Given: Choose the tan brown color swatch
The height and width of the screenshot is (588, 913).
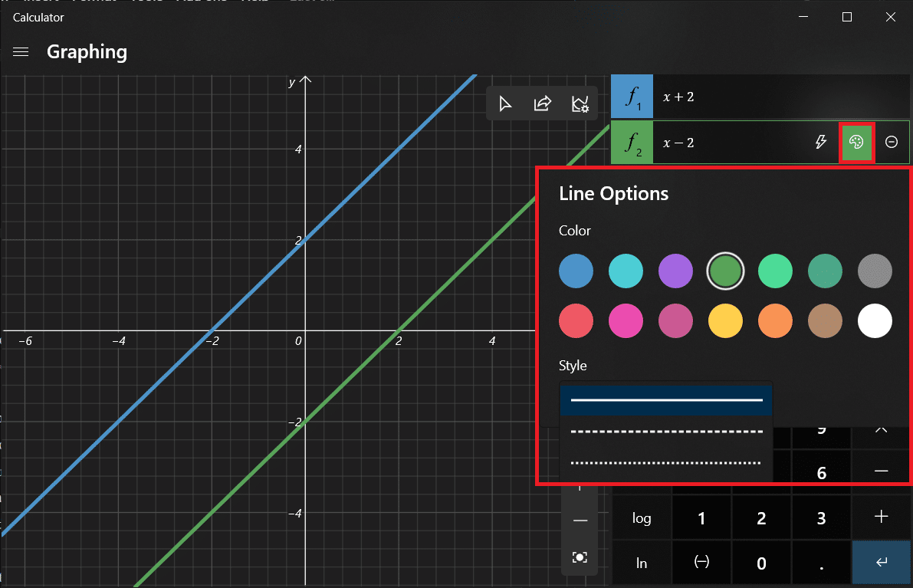Looking at the screenshot, I should coord(825,320).
